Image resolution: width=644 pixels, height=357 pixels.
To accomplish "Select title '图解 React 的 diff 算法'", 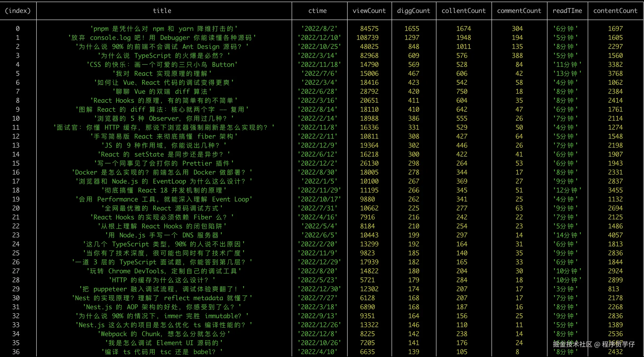I will coord(162,110).
